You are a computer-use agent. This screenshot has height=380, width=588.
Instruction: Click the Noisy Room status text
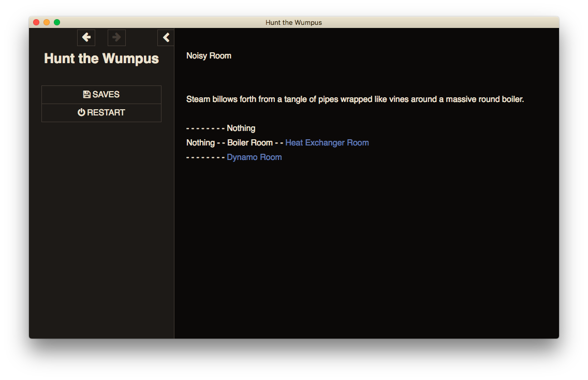click(x=209, y=55)
